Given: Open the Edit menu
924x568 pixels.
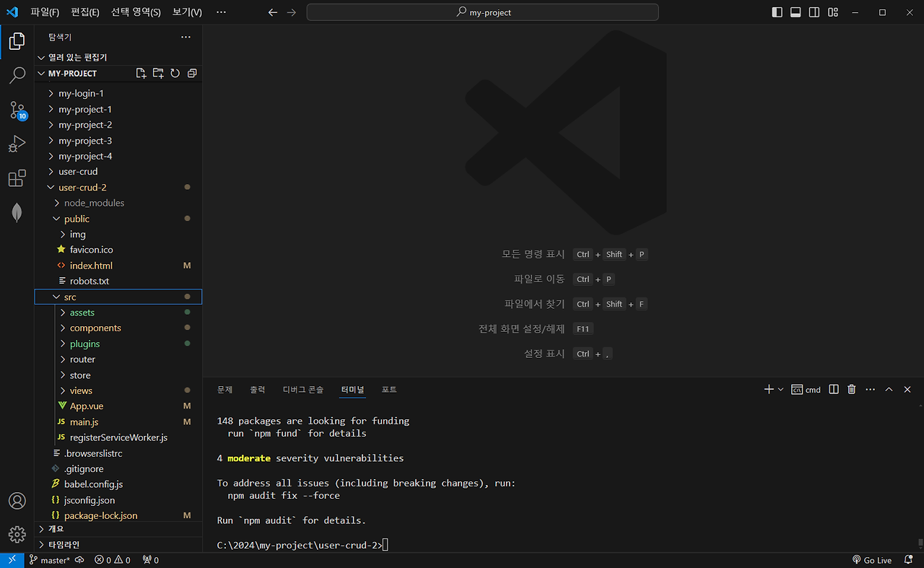Looking at the screenshot, I should click(x=85, y=12).
